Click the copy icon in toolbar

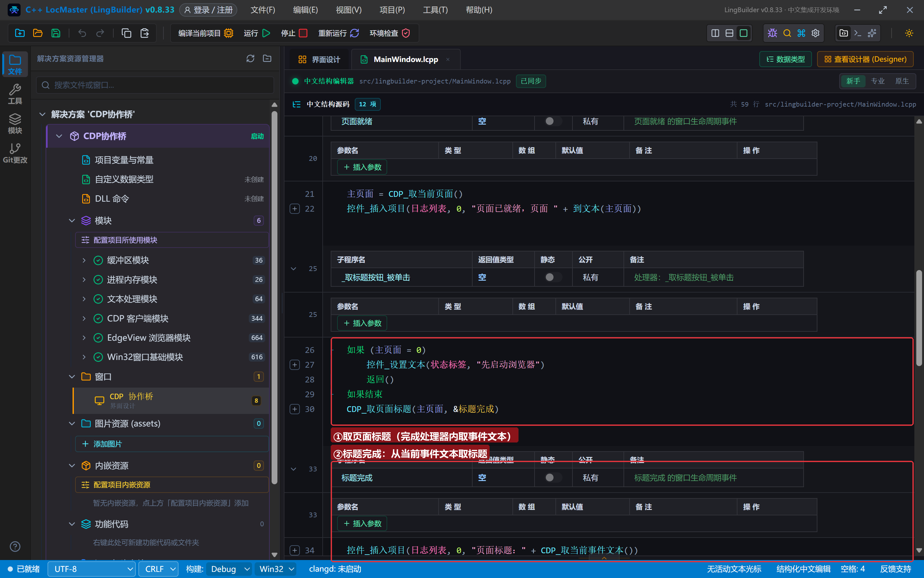point(126,33)
